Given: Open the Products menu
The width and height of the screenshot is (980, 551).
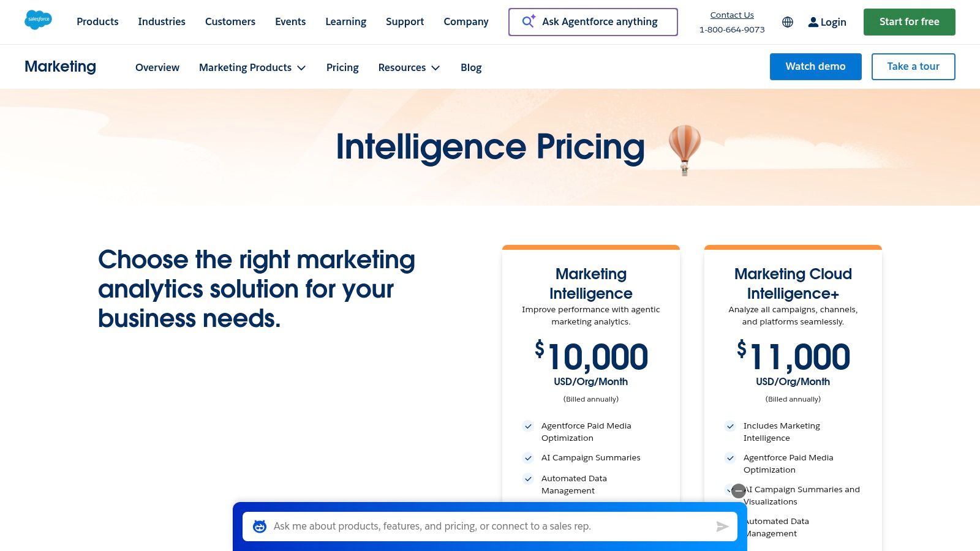Looking at the screenshot, I should point(97,21).
